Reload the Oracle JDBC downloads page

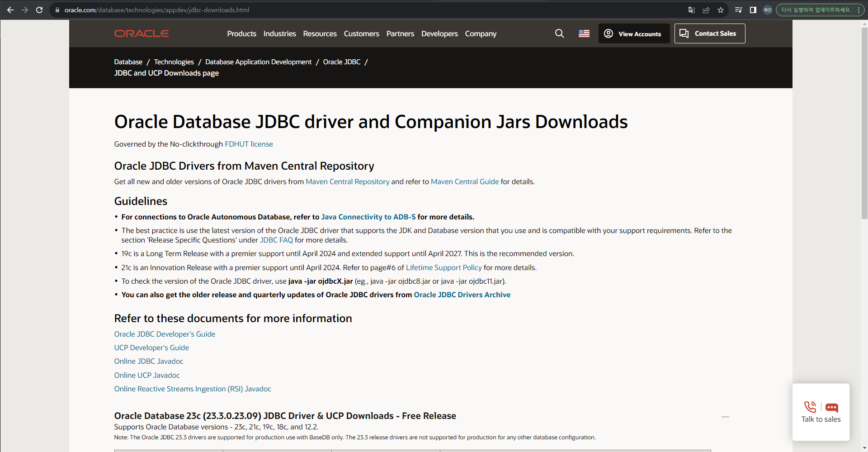[39, 10]
